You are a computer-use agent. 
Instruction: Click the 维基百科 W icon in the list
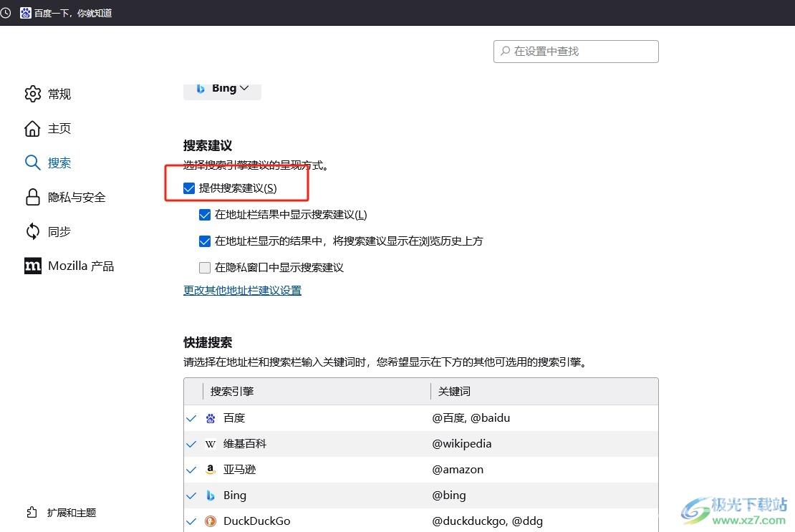point(211,445)
